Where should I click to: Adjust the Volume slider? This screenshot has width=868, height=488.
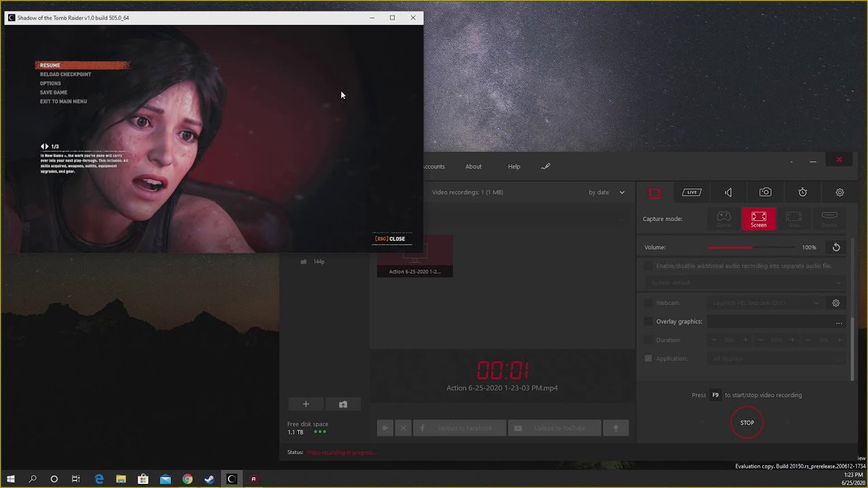pos(751,247)
